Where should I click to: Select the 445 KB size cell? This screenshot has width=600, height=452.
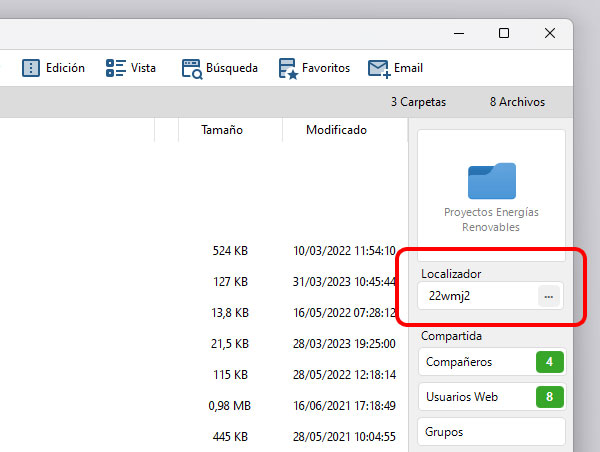pyautogui.click(x=230, y=436)
